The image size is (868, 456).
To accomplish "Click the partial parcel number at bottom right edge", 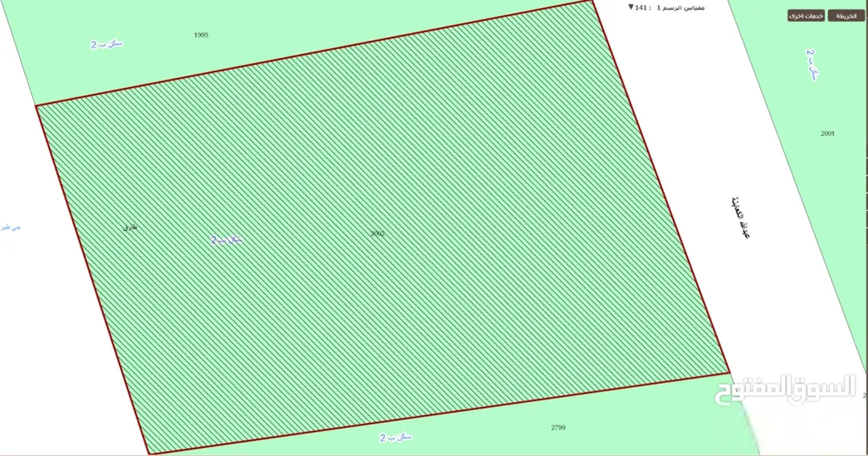I will [865, 396].
